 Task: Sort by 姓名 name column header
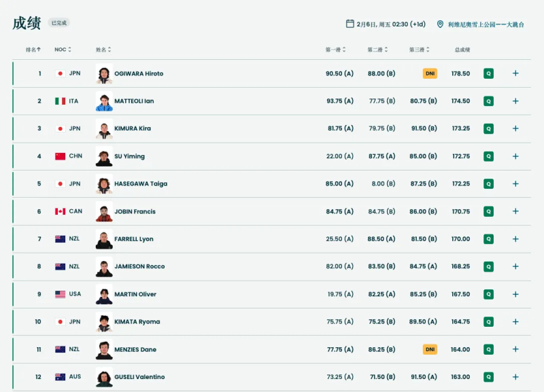point(103,50)
